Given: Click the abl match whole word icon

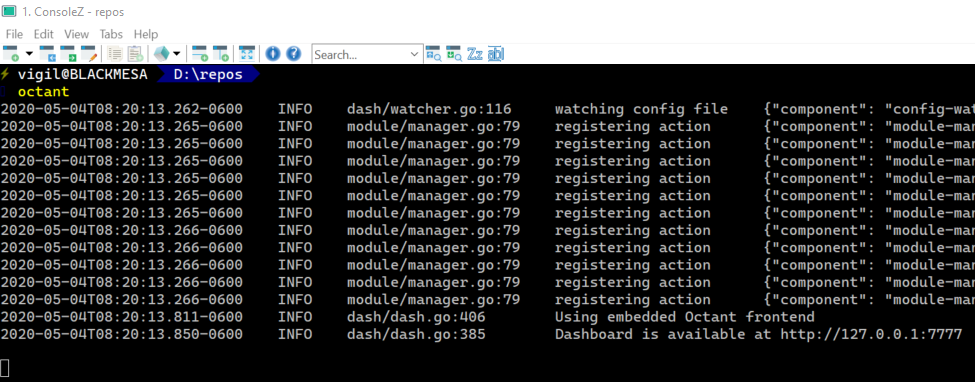Looking at the screenshot, I should 496,54.
